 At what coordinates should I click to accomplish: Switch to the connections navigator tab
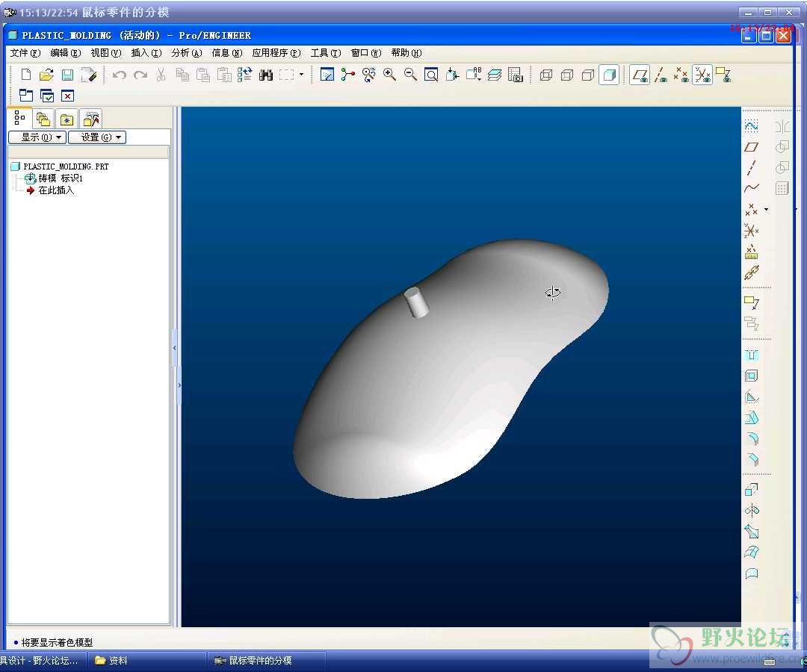tap(91, 119)
